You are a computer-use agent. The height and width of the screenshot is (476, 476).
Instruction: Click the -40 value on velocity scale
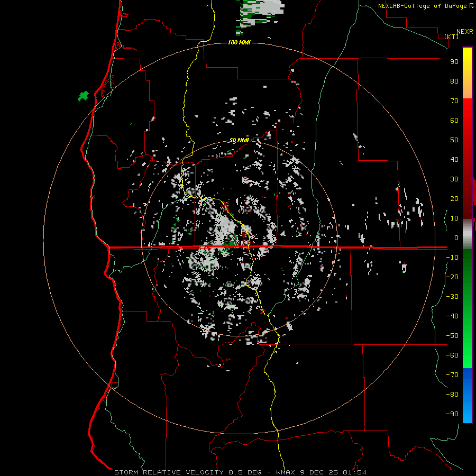(452, 316)
